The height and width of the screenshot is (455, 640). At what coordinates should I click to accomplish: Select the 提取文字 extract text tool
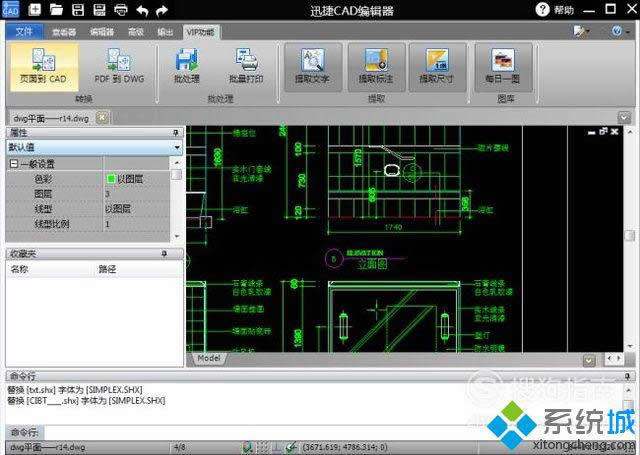(x=313, y=67)
